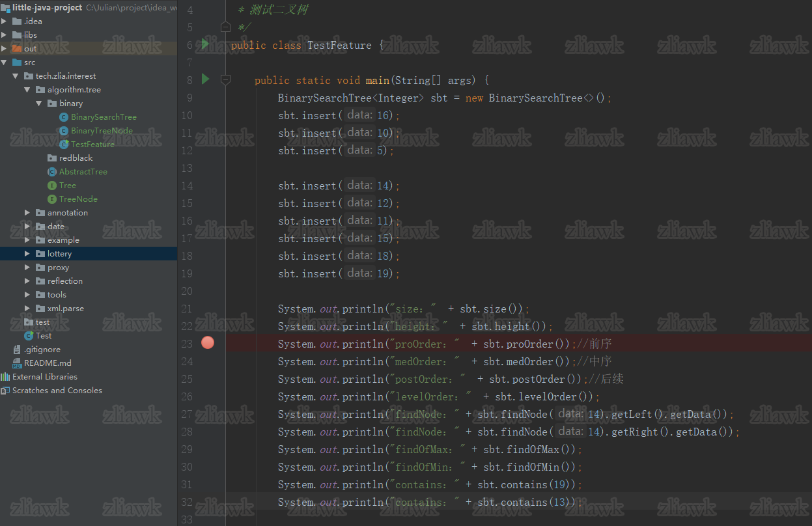Collapse the tech.zlia.interest package
Screen dimensions: 812x526
click(16, 76)
